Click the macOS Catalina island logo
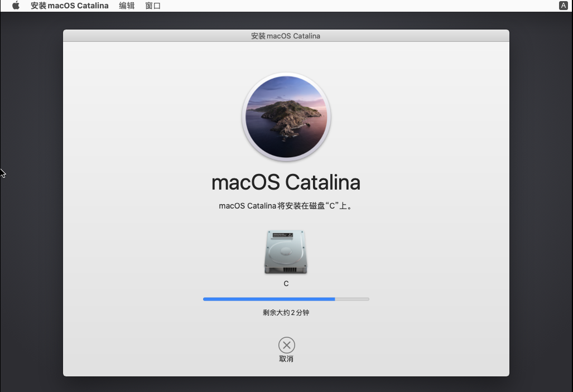Screen dimensions: 573x392 (286, 117)
